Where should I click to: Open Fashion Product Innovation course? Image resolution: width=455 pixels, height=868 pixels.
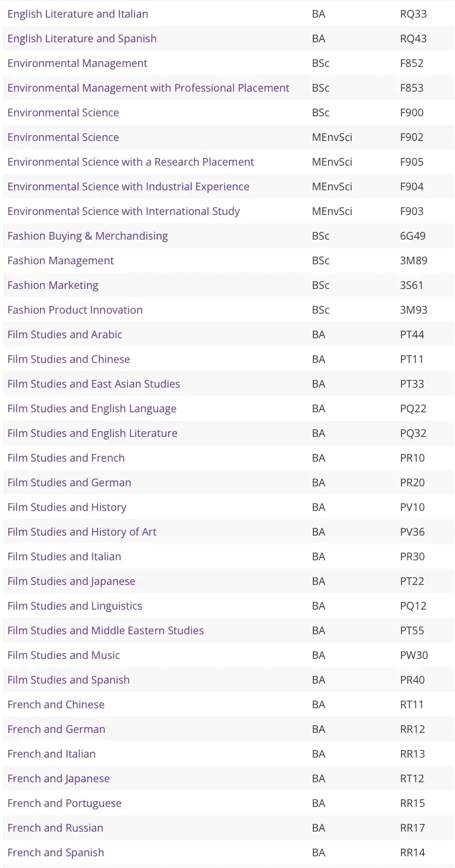75,310
